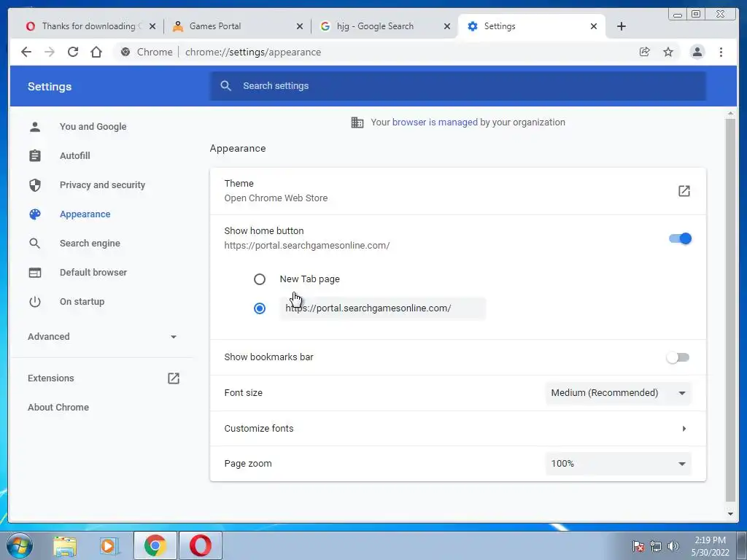
Task: Click the Chrome site info icon in address bar
Action: click(x=125, y=52)
